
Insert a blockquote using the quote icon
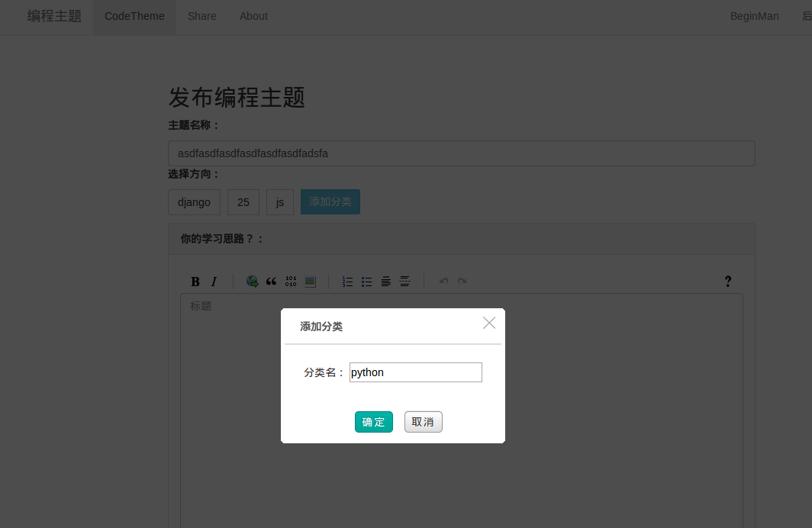[x=272, y=282]
